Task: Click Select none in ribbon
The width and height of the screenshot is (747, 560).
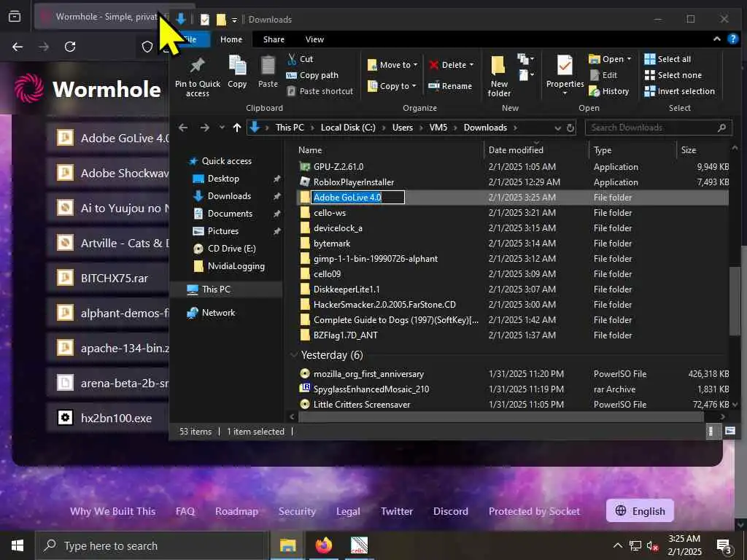Action: [x=673, y=75]
